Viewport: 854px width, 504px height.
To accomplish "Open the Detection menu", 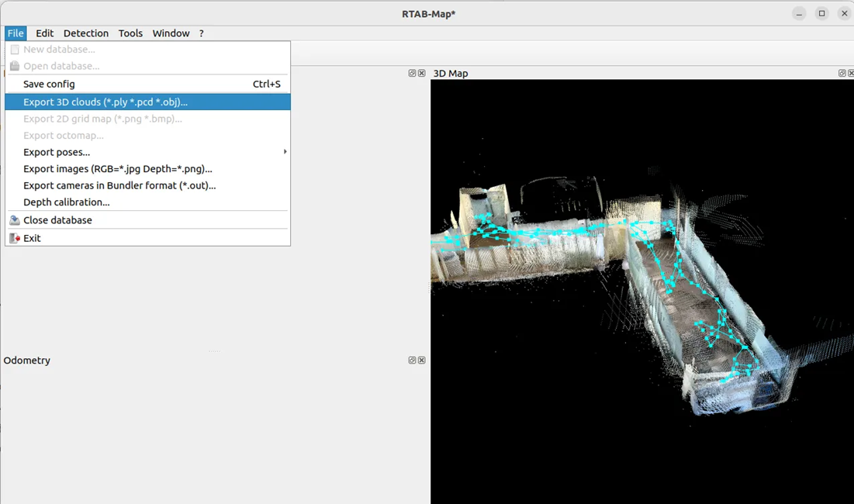I will click(x=86, y=33).
